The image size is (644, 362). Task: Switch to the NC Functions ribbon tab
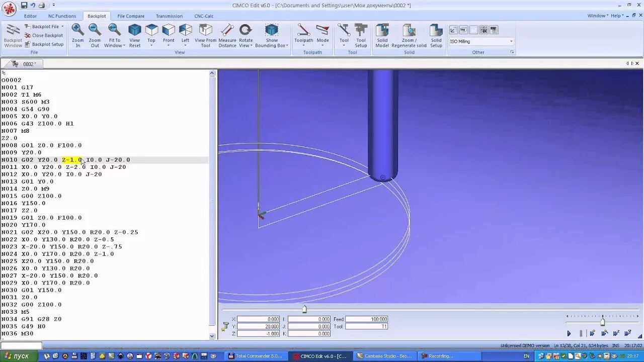62,16
